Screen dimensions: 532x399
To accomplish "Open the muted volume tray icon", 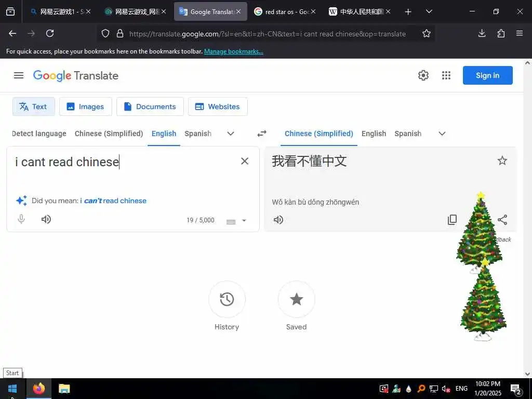I will pyautogui.click(x=446, y=389).
